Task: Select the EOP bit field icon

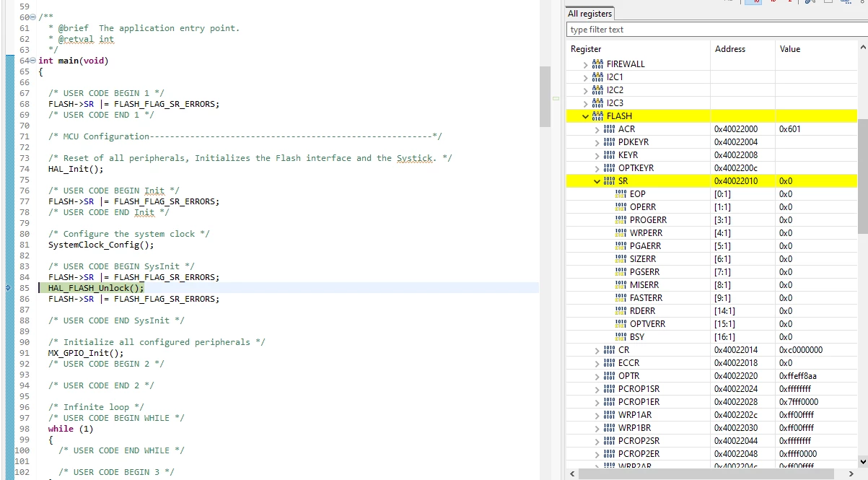Action: tap(621, 193)
